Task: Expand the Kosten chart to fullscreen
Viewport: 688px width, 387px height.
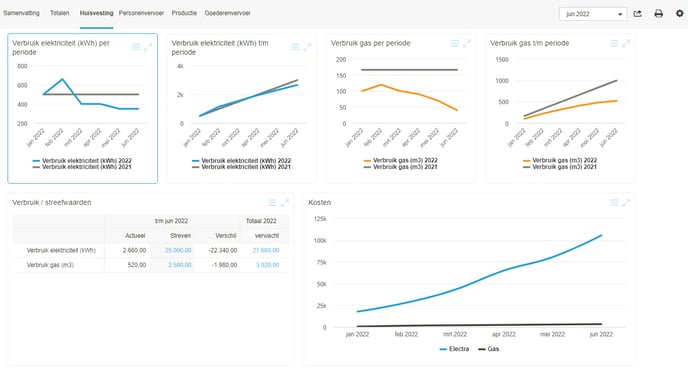Action: pos(626,202)
